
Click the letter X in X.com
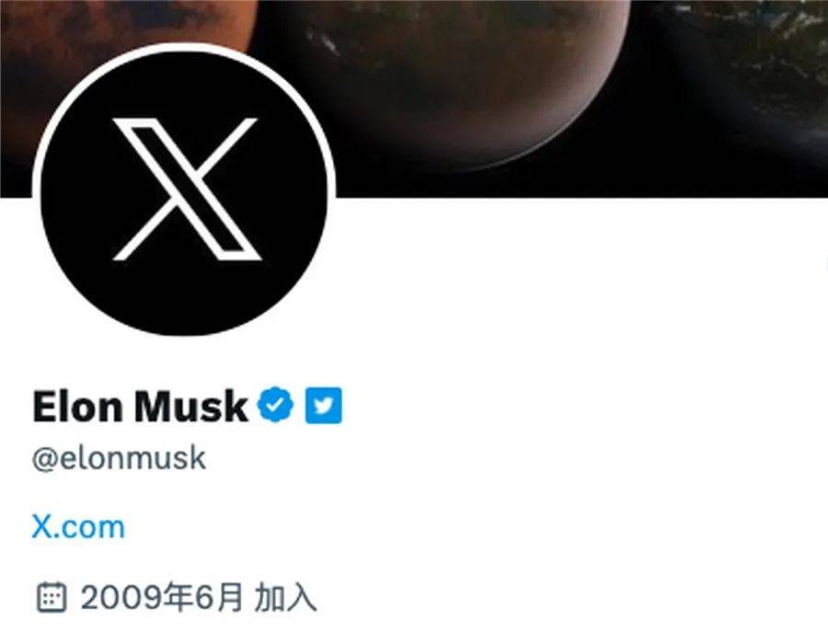[42, 526]
